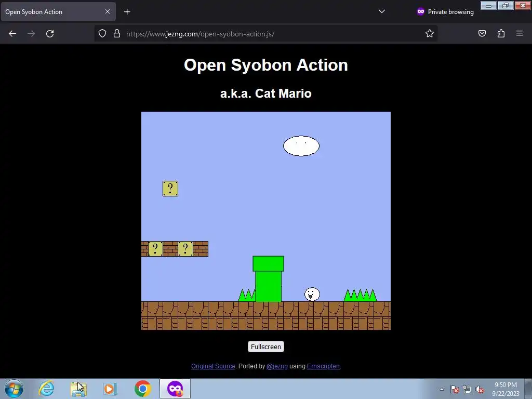The image size is (532, 399).
Task: Open the clock showing 9:50 PM
Action: click(x=506, y=389)
